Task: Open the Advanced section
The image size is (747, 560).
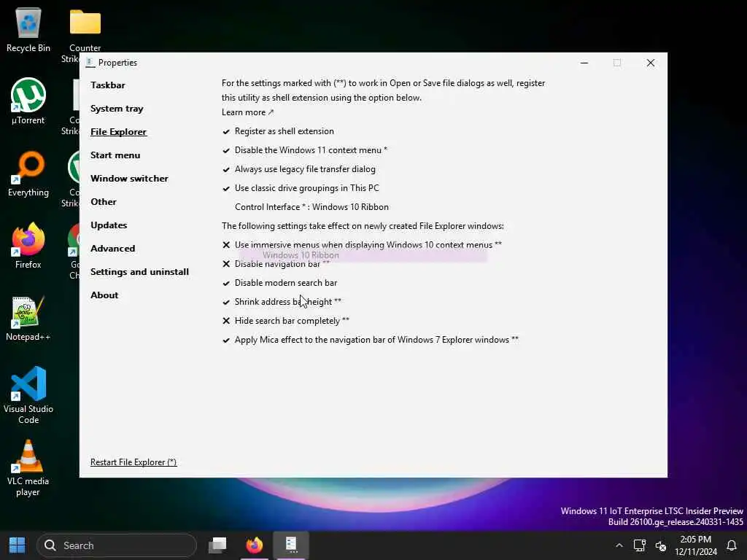Action: [x=112, y=249]
